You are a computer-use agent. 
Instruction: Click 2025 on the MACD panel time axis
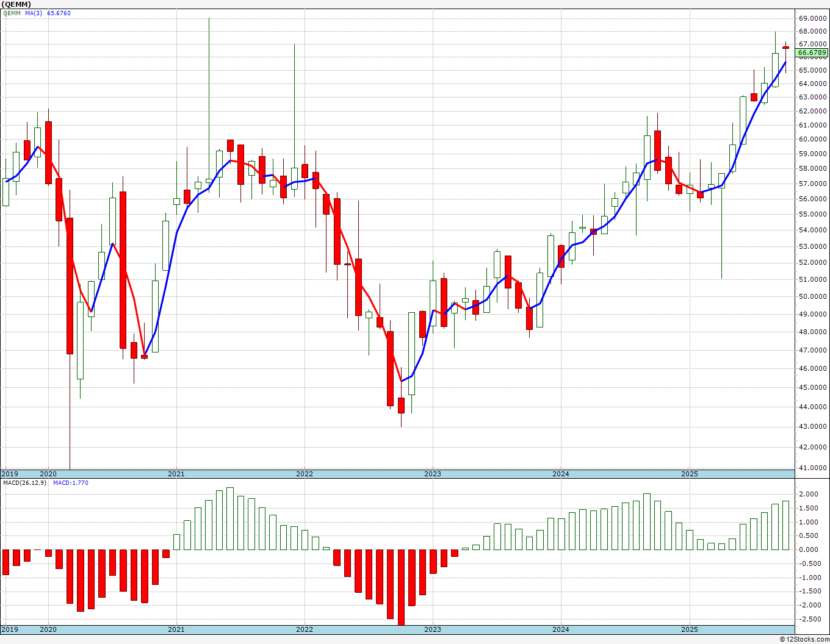(x=690, y=629)
